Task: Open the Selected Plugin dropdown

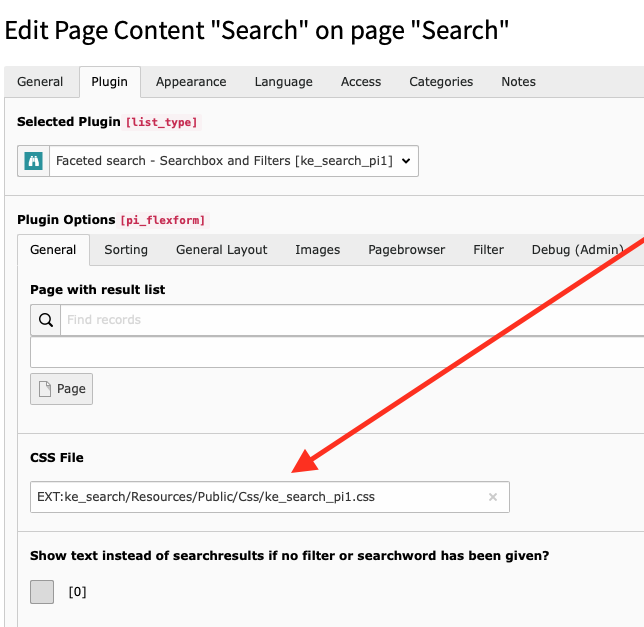Action: (233, 160)
